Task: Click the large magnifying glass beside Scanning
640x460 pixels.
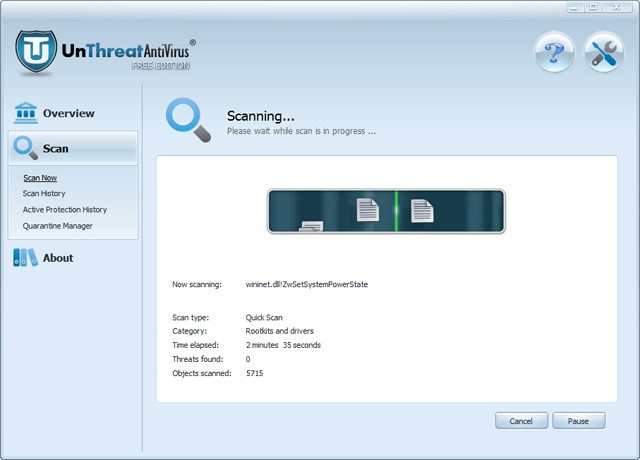Action: point(188,120)
